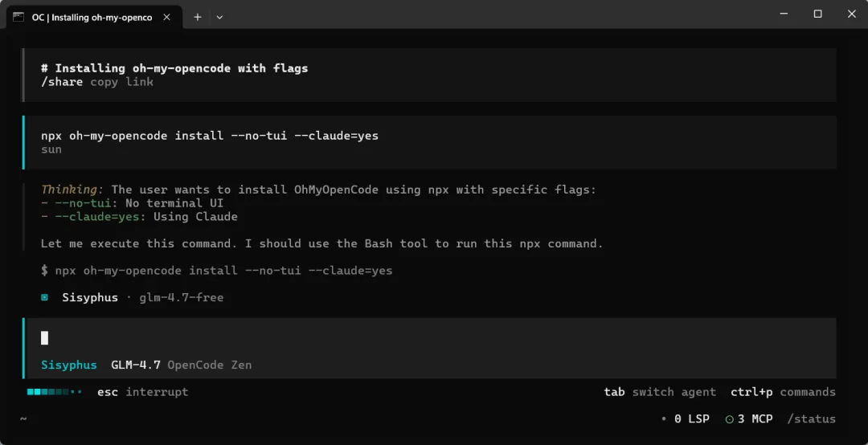Click the Sisyphus agent square icon

coord(45,297)
